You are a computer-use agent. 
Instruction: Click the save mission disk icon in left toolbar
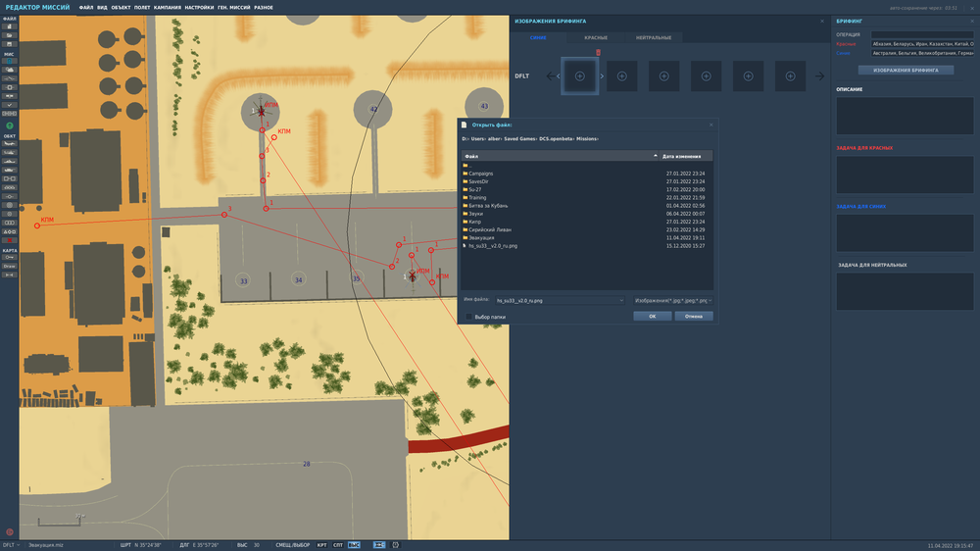10,44
